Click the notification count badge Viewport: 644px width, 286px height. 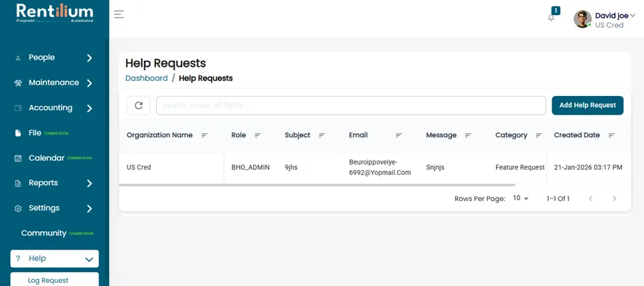pos(556,11)
